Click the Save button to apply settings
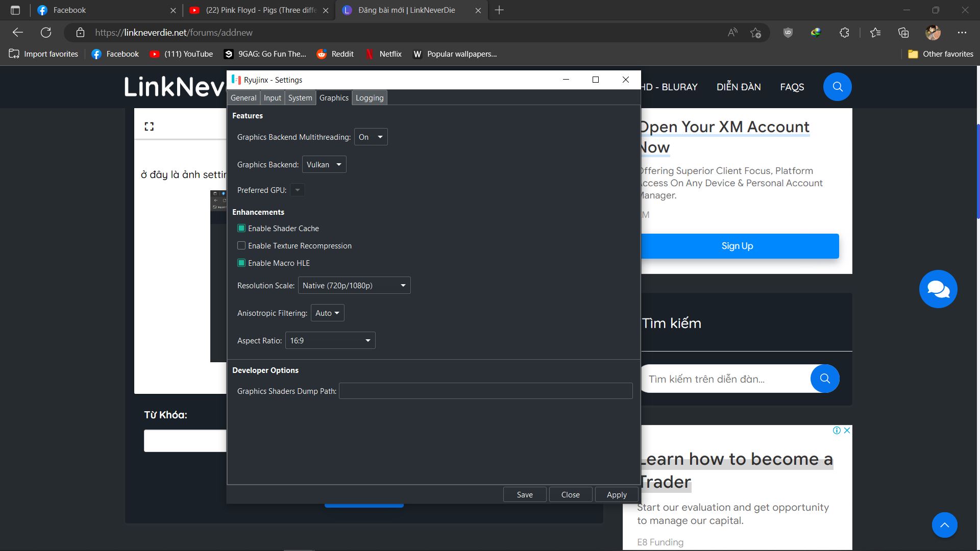 pos(525,494)
